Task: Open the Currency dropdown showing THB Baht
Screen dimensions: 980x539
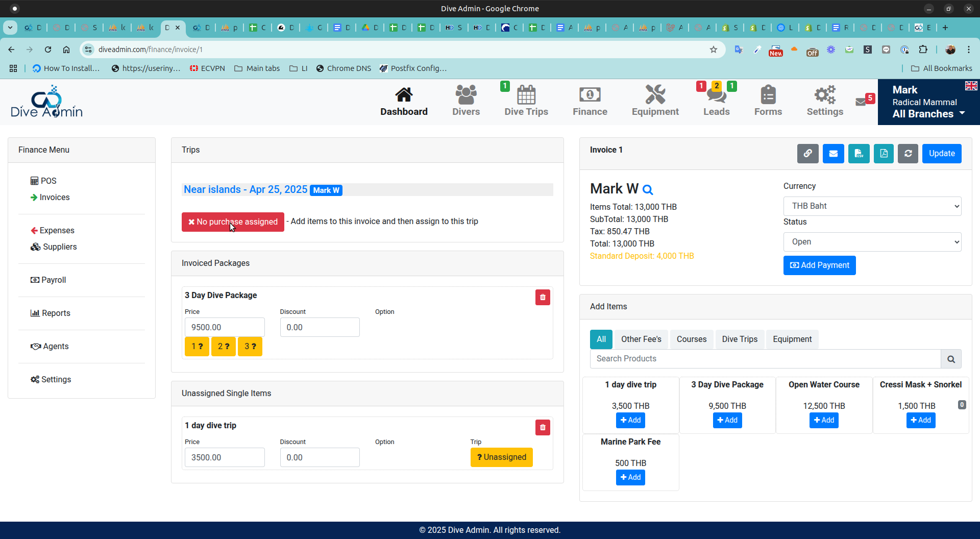Action: pyautogui.click(x=872, y=206)
